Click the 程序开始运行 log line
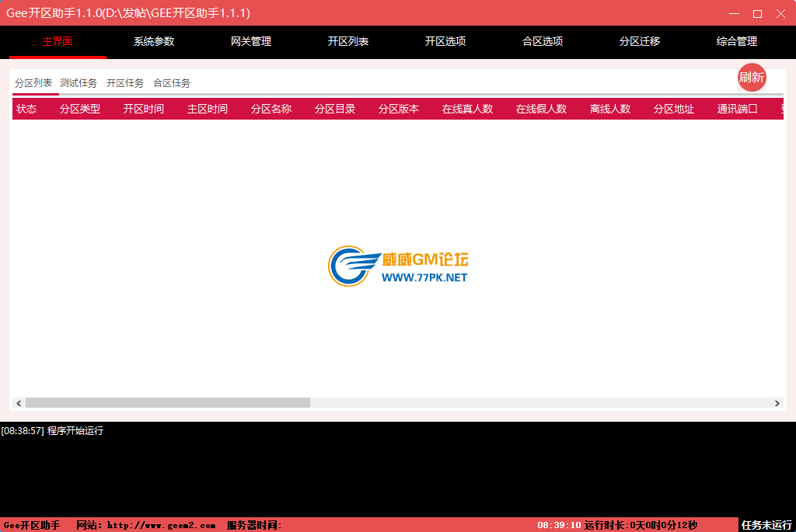 pyautogui.click(x=52, y=430)
